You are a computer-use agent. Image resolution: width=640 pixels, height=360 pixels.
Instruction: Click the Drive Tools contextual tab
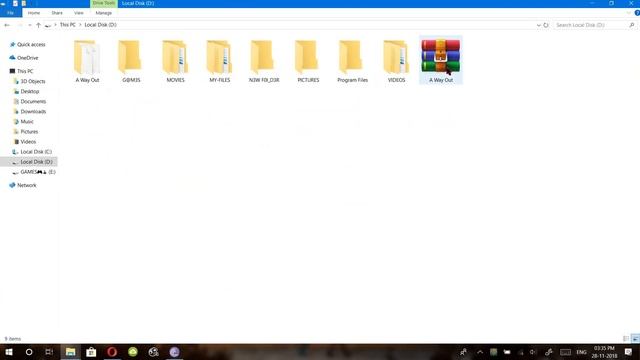tap(104, 3)
